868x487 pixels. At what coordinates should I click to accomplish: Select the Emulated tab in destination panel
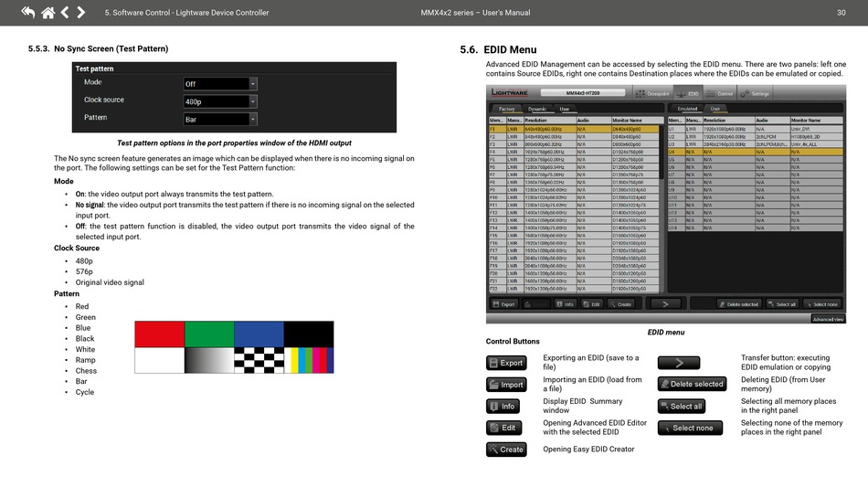(687, 109)
